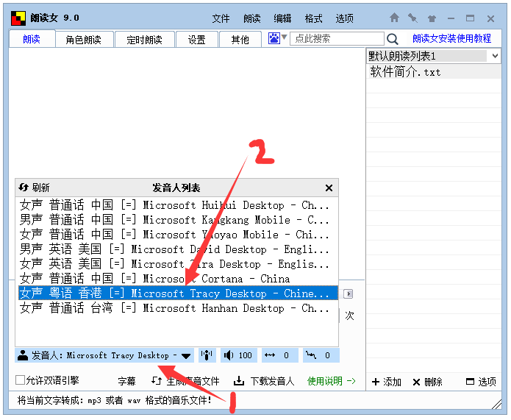511x420 pixels.
Task: Click the magnifier search button
Action: pos(393,39)
